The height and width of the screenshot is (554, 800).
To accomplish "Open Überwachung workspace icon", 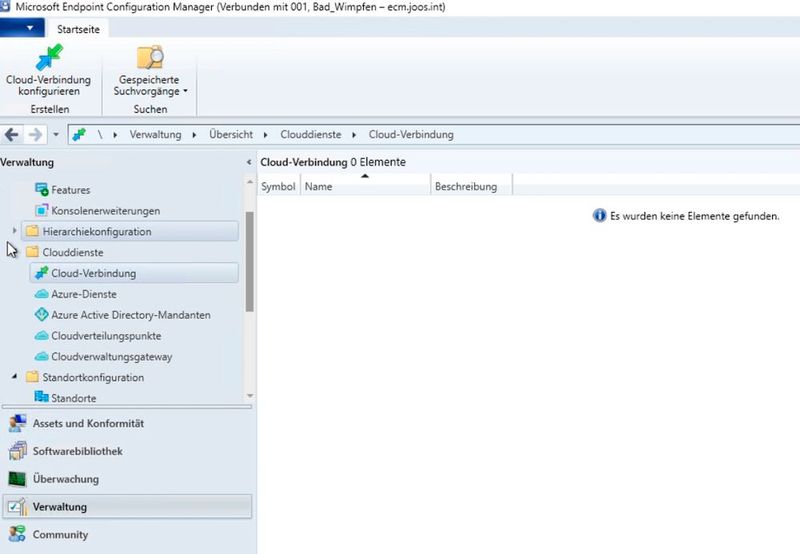I will (17, 479).
